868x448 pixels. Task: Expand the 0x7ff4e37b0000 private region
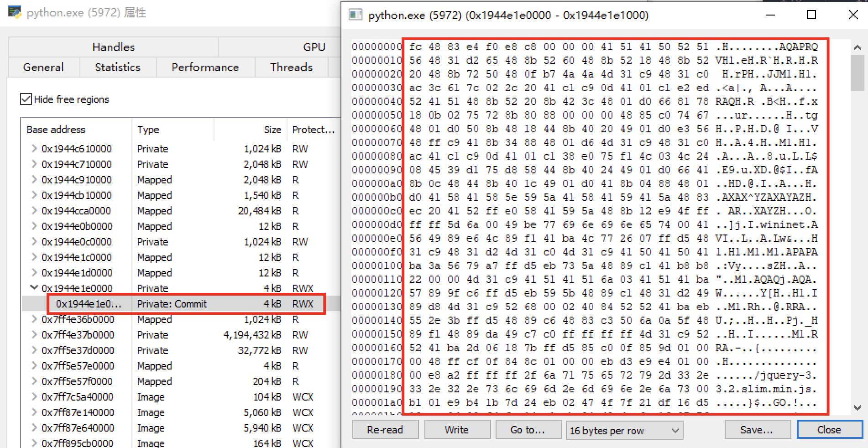click(34, 335)
